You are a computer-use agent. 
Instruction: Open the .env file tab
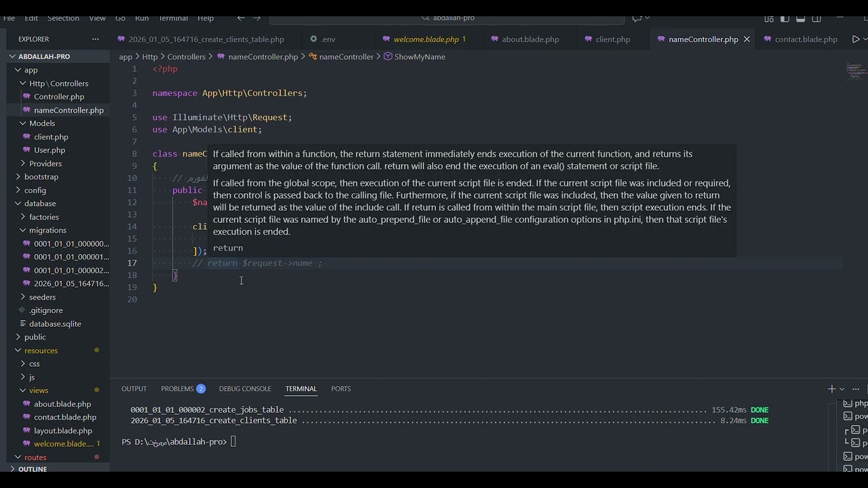tap(328, 39)
